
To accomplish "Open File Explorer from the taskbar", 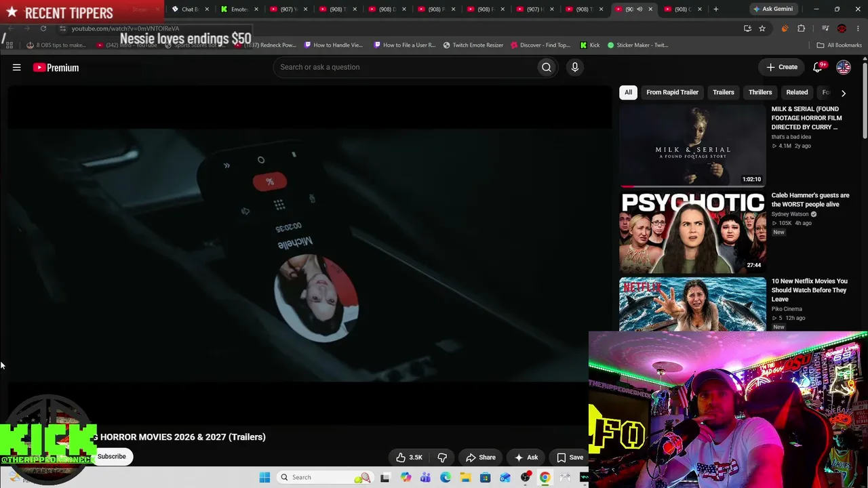I will (465, 477).
